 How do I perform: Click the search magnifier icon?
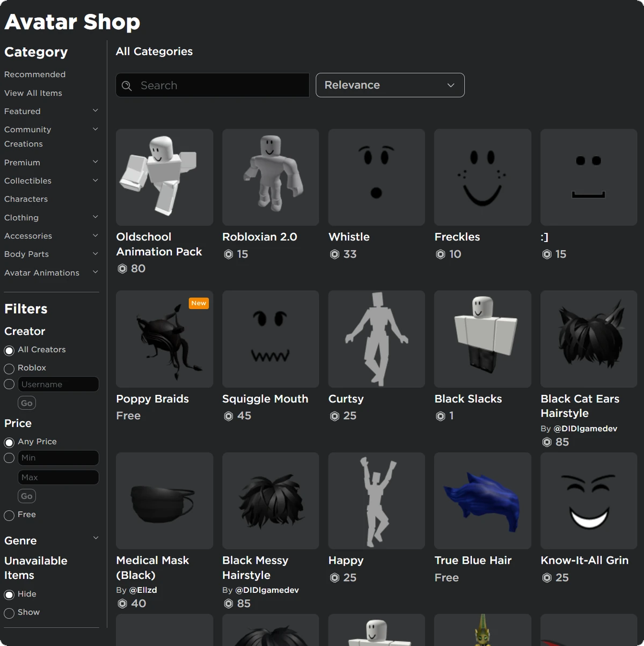(x=127, y=86)
